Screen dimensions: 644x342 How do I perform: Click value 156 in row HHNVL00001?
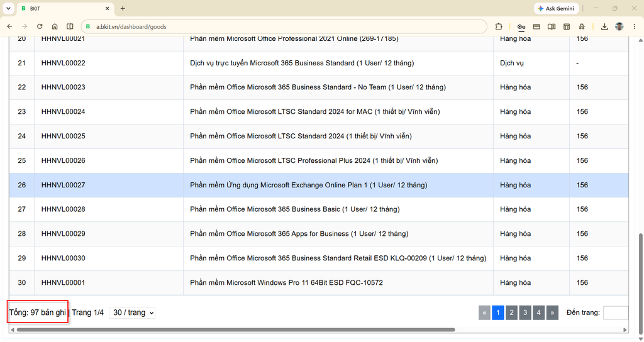582,282
